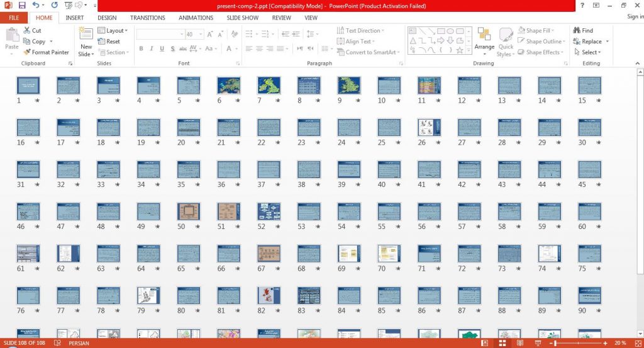Click the Save icon in quick access toolbar
644x348 pixels.
click(x=22, y=5)
